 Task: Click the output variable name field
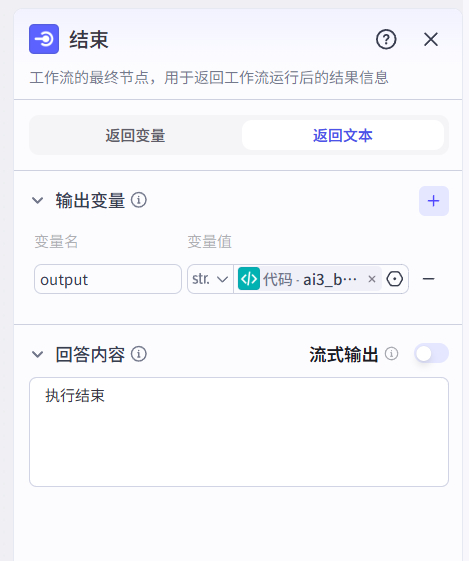108,279
